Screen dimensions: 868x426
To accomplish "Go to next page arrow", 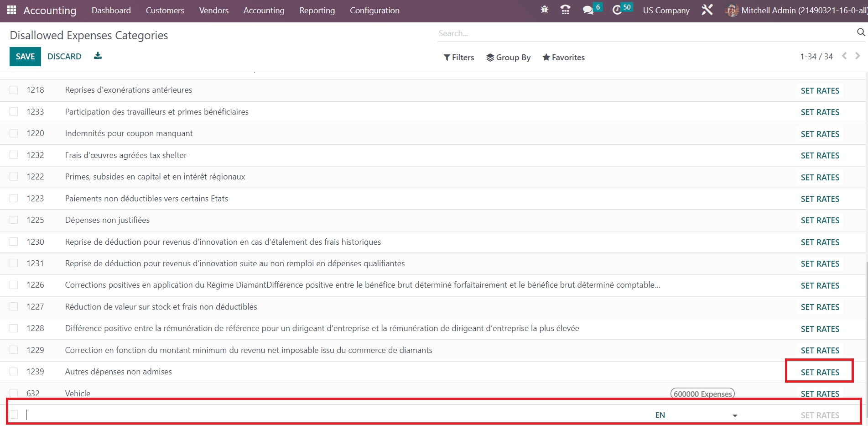I will pyautogui.click(x=858, y=56).
